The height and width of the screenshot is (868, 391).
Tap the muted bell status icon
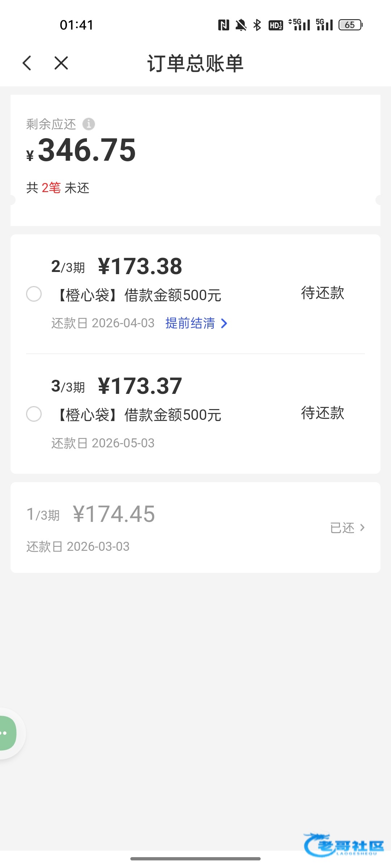pos(241,25)
